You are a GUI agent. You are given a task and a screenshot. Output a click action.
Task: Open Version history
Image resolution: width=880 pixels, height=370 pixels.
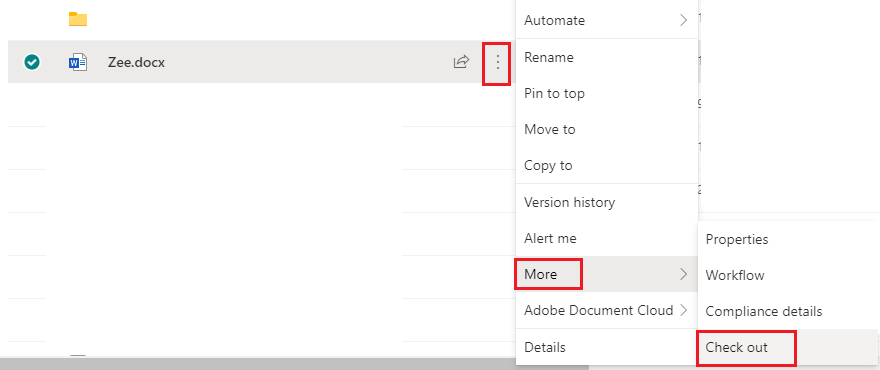click(607, 202)
